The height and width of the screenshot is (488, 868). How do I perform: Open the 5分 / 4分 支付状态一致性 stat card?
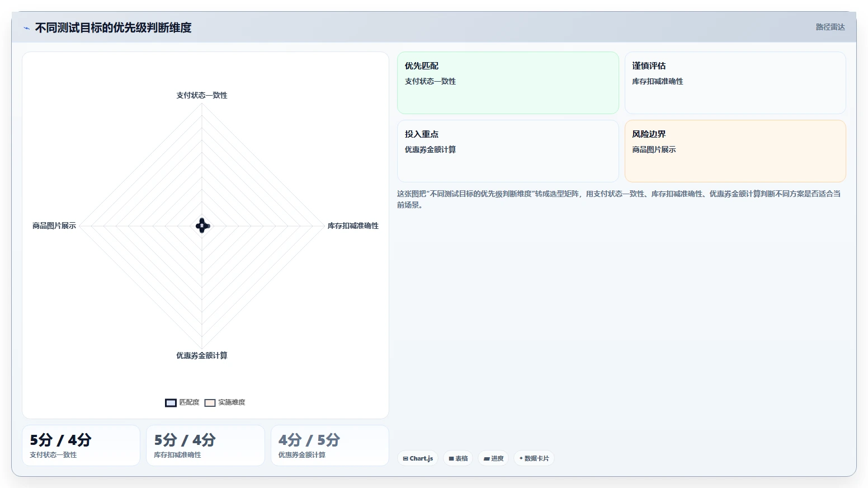tap(81, 445)
